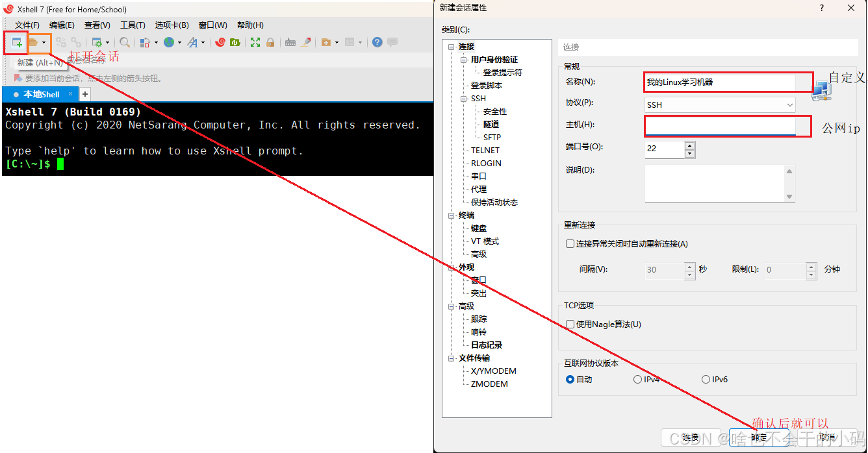Decrease the 端口号 port with down arrow
The width and height of the screenshot is (868, 453).
690,154
